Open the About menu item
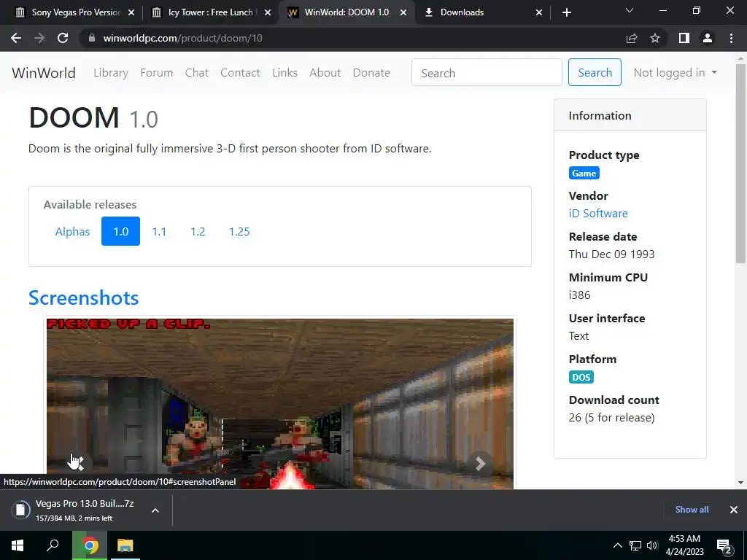 coord(325,73)
